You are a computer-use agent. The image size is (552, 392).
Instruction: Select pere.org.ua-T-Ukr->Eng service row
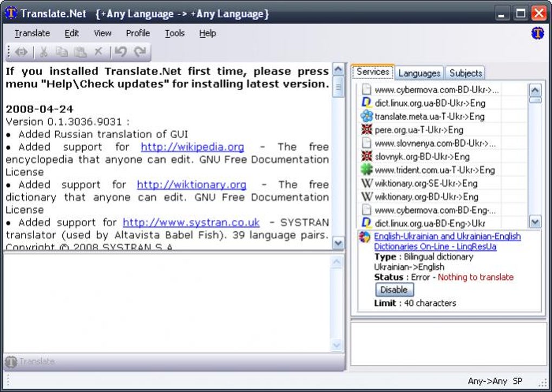pos(443,130)
